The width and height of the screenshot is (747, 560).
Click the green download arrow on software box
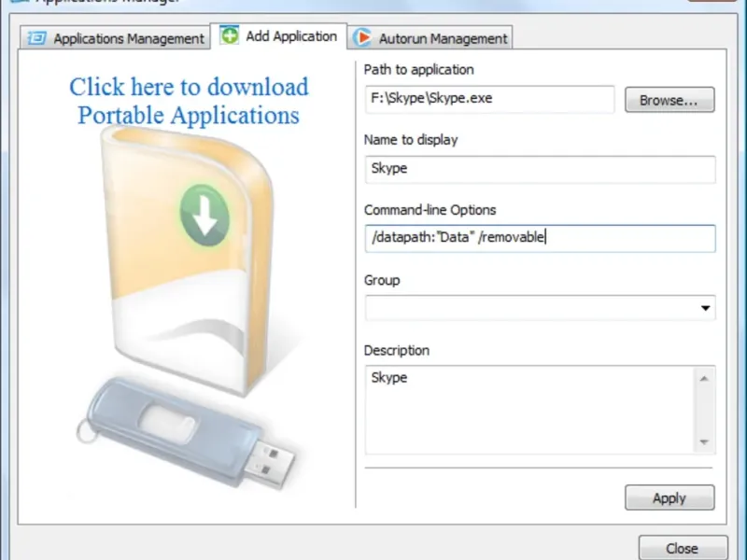point(204,216)
